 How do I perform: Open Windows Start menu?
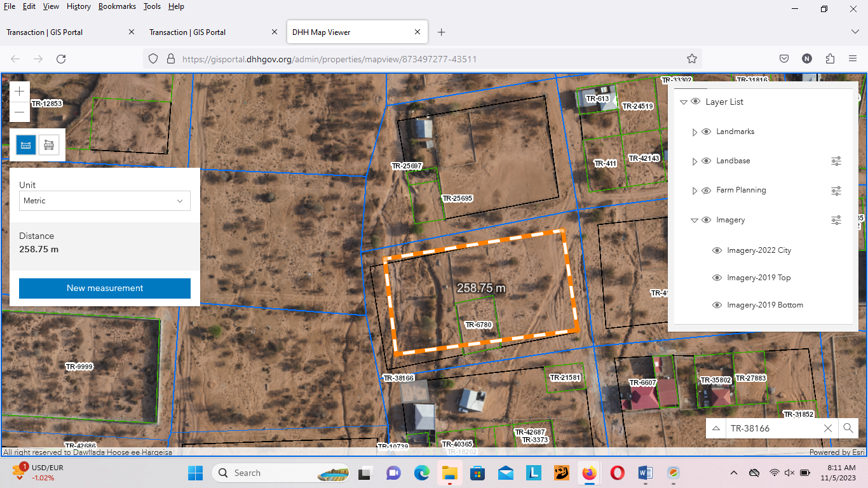click(195, 473)
